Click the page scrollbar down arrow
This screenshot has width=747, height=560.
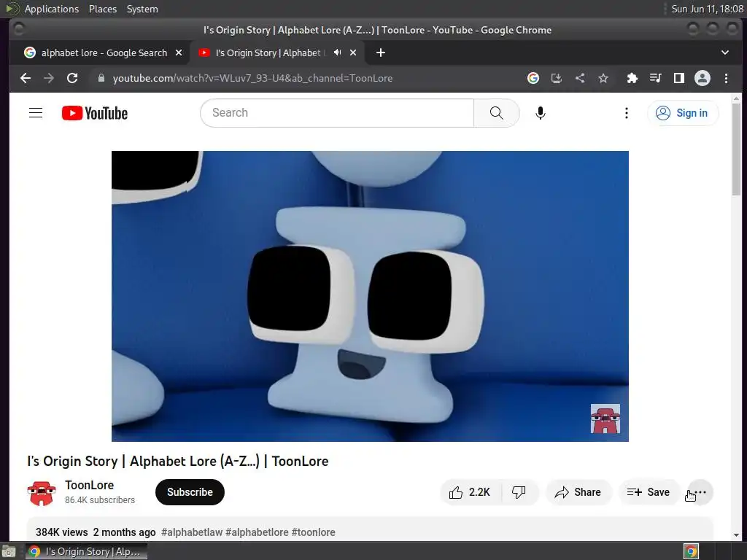click(736, 535)
